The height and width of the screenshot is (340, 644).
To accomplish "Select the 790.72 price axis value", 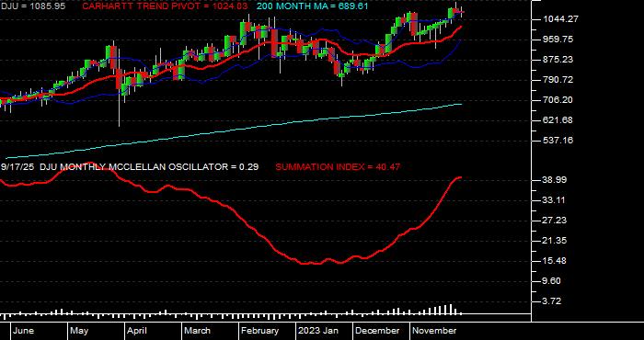I will (x=557, y=80).
